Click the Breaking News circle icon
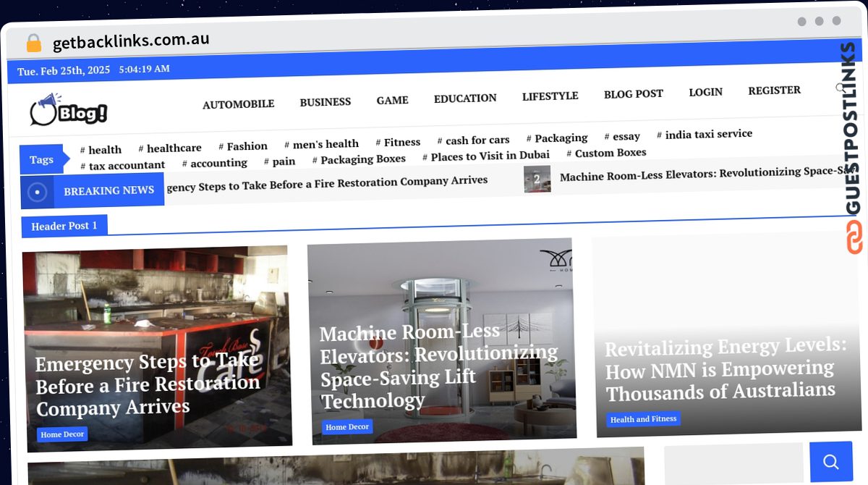Image resolution: width=868 pixels, height=485 pixels. [x=36, y=193]
